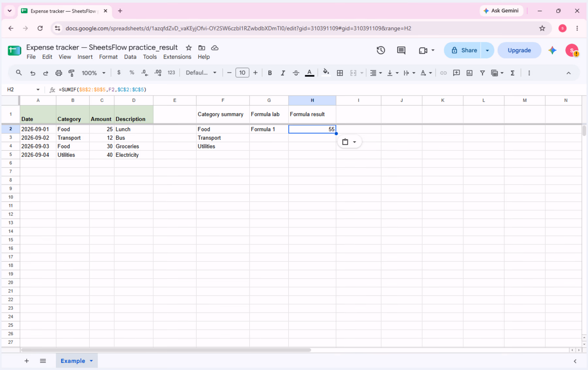Toggle bold formatting
Screen dimensions: 588x370
[x=270, y=73]
